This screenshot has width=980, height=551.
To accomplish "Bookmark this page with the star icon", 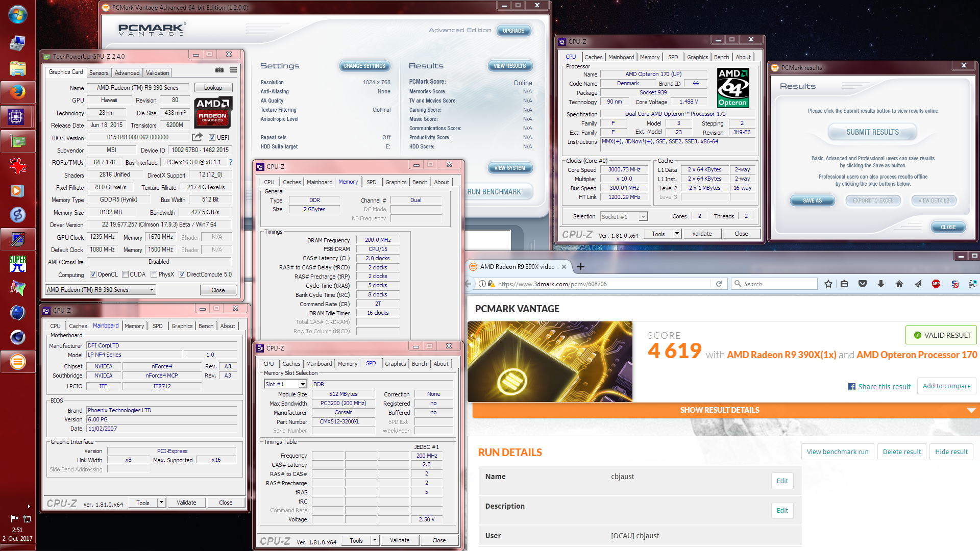I will (x=828, y=284).
